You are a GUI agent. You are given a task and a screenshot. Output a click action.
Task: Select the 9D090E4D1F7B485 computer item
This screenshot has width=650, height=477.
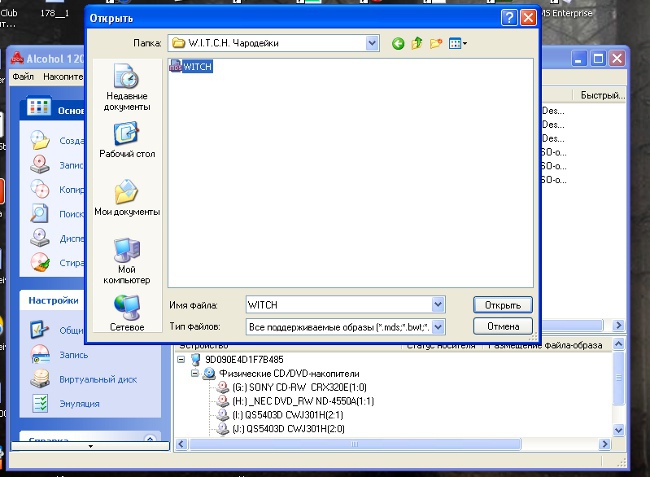click(244, 359)
